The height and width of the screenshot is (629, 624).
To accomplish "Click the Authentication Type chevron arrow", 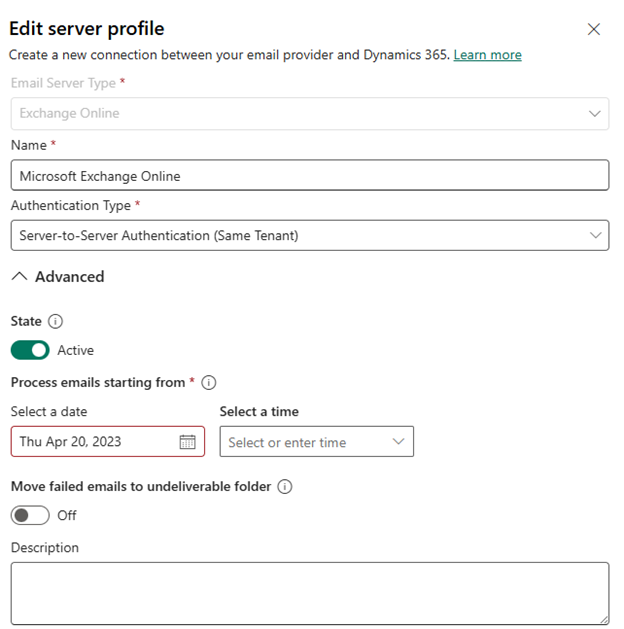I will [595, 236].
